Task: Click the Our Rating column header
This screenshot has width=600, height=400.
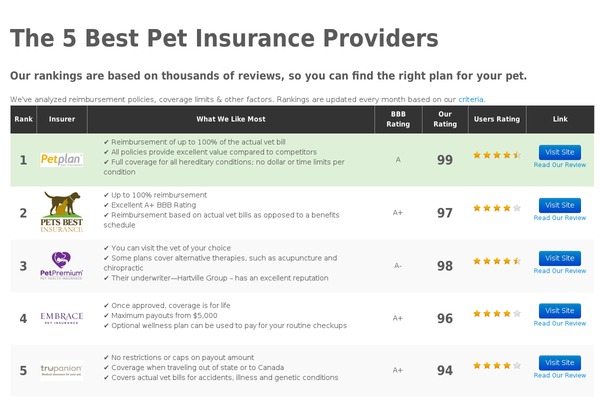Action: (445, 119)
